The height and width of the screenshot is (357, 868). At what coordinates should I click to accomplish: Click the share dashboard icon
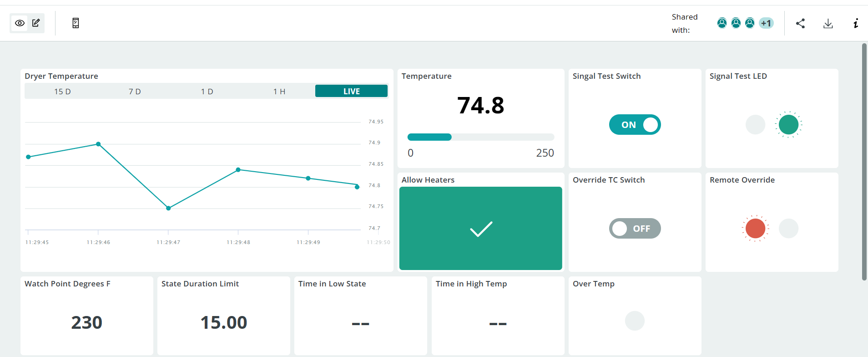pos(800,23)
